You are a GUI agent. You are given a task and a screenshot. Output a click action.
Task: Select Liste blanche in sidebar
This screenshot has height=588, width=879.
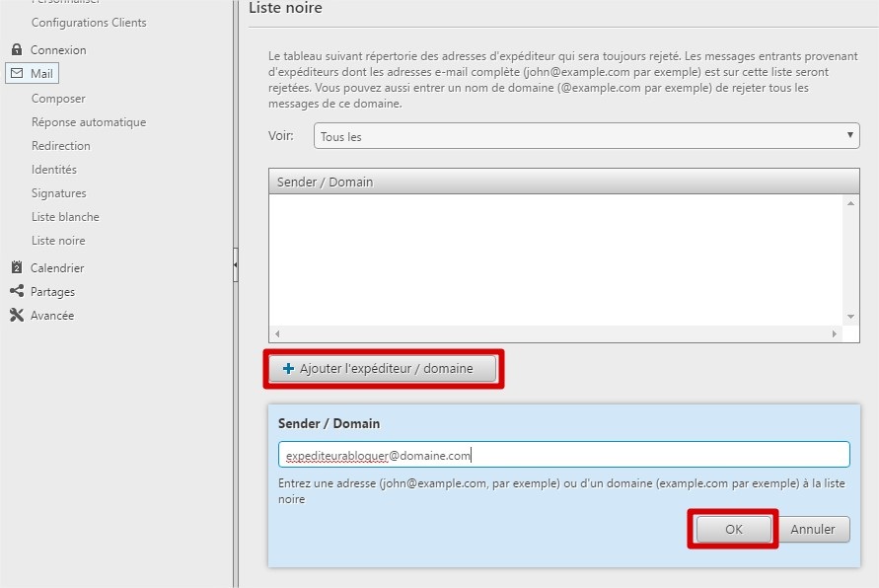click(65, 217)
